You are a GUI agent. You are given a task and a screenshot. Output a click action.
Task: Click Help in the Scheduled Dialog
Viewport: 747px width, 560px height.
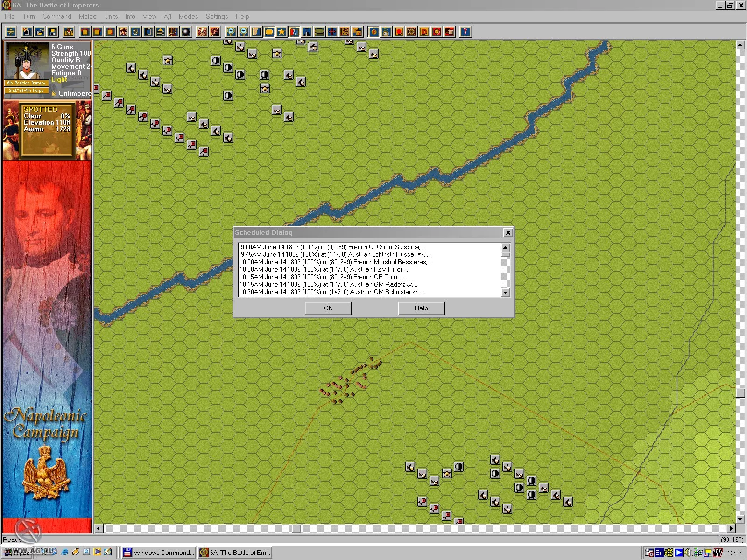[x=421, y=308]
